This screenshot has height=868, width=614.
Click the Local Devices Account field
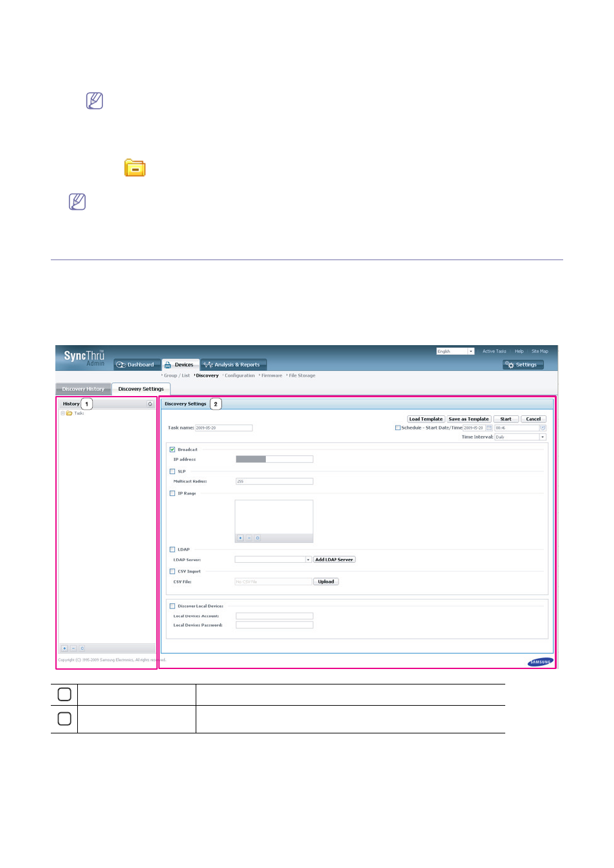(x=274, y=616)
